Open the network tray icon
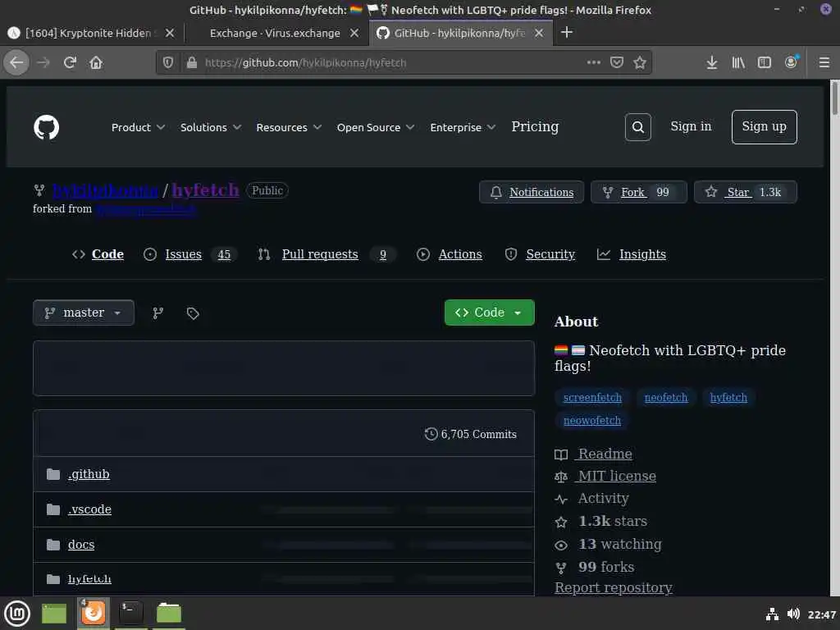Image resolution: width=840 pixels, height=630 pixels. point(772,614)
